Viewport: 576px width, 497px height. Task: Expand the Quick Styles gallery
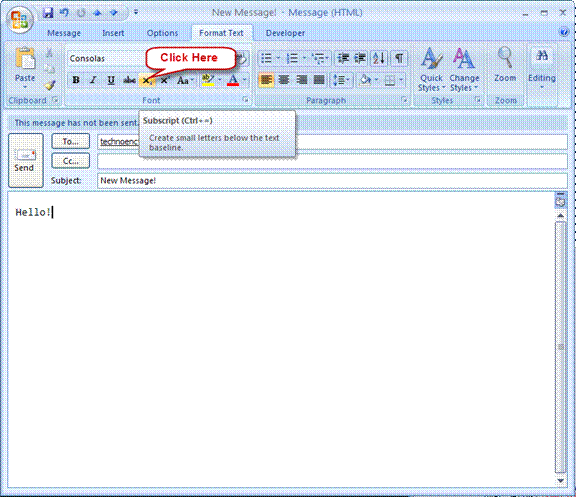[431, 69]
